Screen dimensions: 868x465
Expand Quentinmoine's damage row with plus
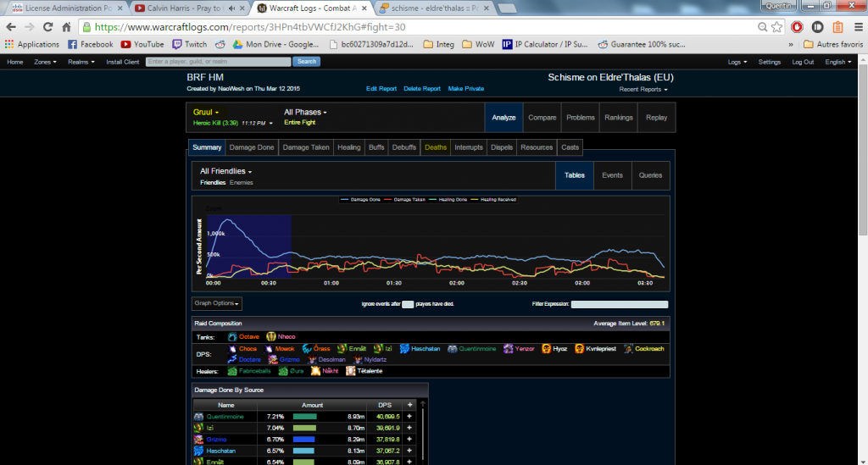(409, 417)
